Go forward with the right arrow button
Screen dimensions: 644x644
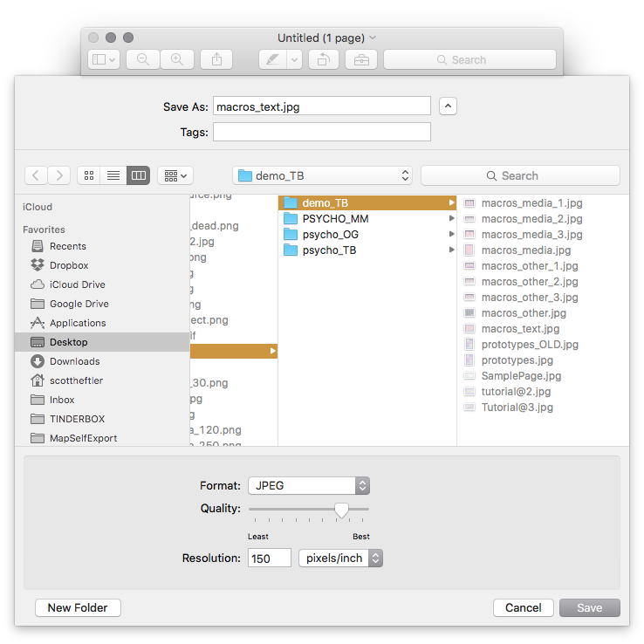[x=59, y=175]
